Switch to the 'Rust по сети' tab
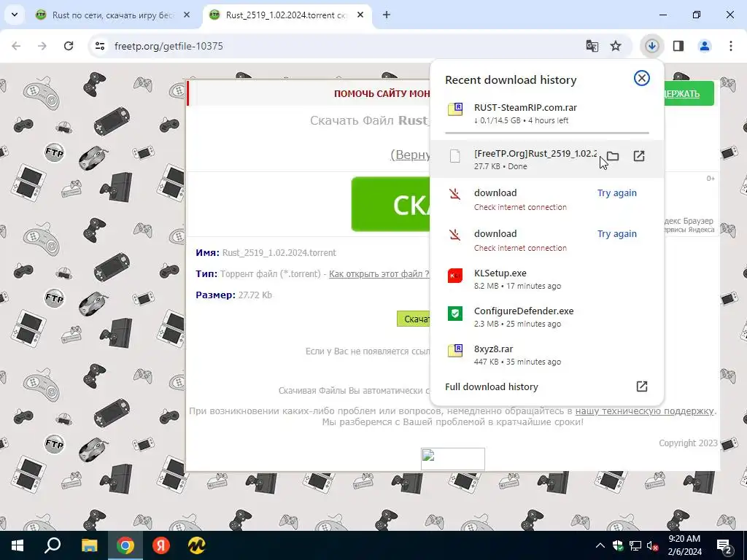 pyautogui.click(x=113, y=15)
